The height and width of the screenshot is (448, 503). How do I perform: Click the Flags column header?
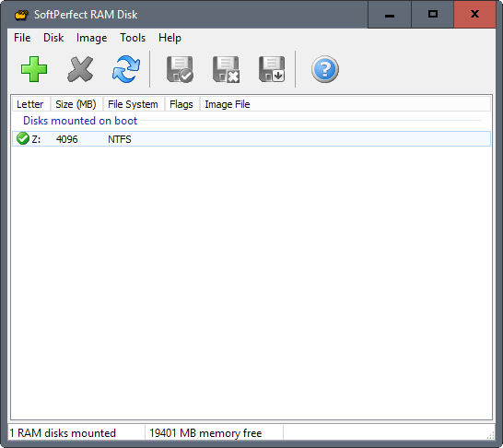point(182,104)
